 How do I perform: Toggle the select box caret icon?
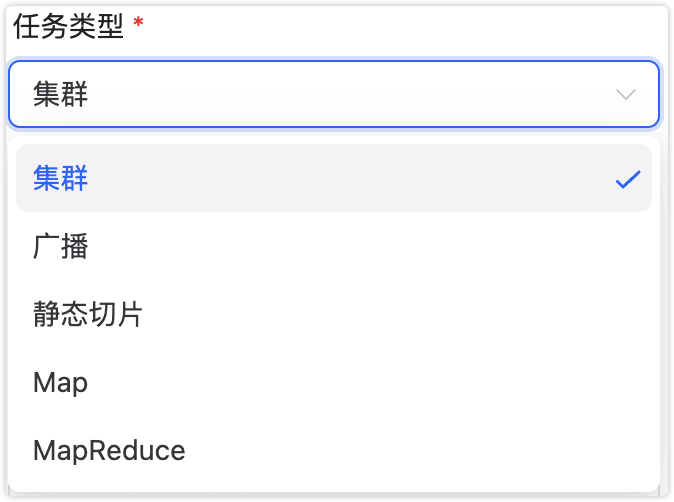coord(626,95)
